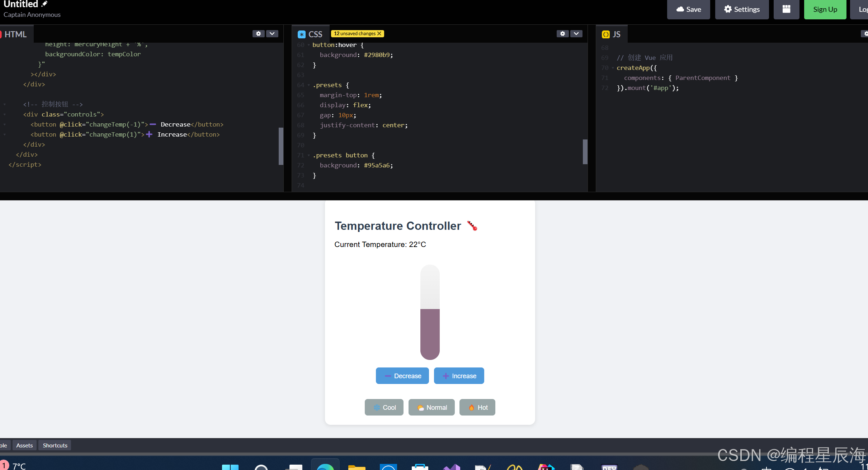Collapse the createApp fold arrow
This screenshot has width=868, height=470.
click(x=613, y=68)
